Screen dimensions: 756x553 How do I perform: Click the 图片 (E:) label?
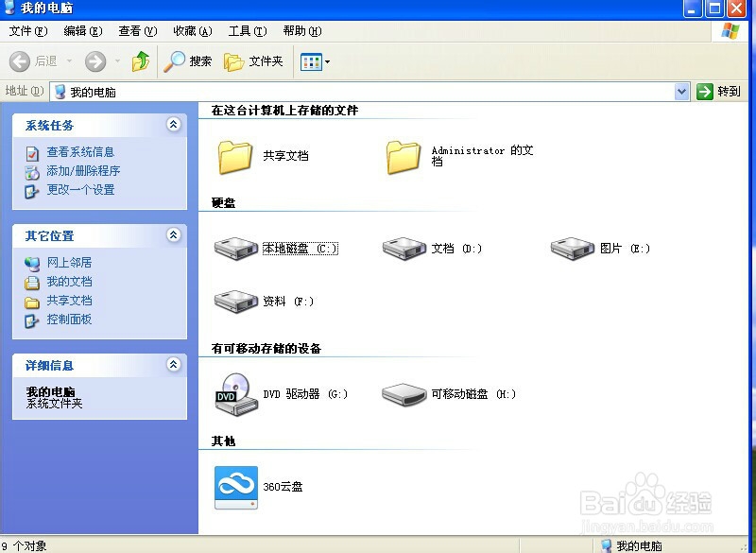(x=625, y=249)
